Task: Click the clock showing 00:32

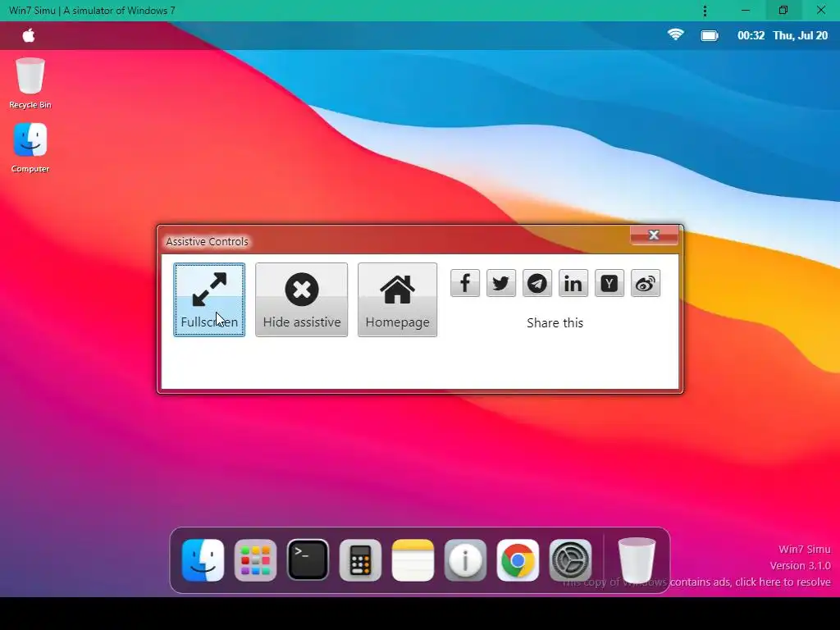Action: (x=751, y=35)
